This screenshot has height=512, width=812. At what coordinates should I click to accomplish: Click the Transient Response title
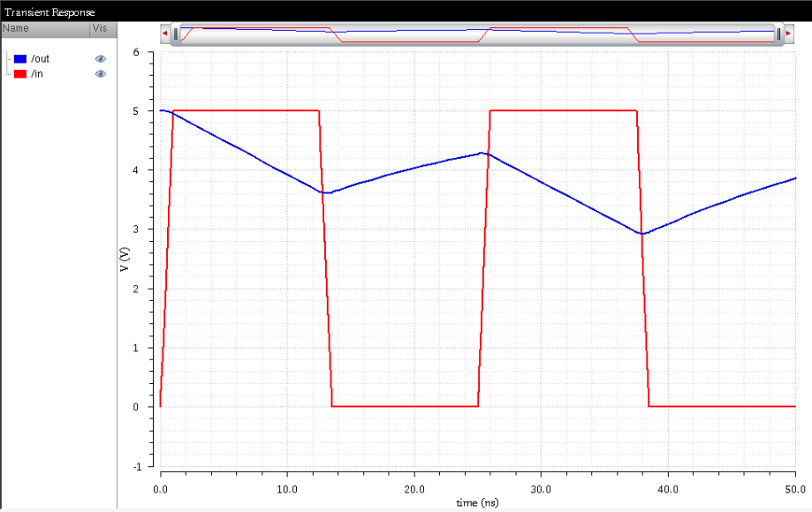(x=49, y=11)
